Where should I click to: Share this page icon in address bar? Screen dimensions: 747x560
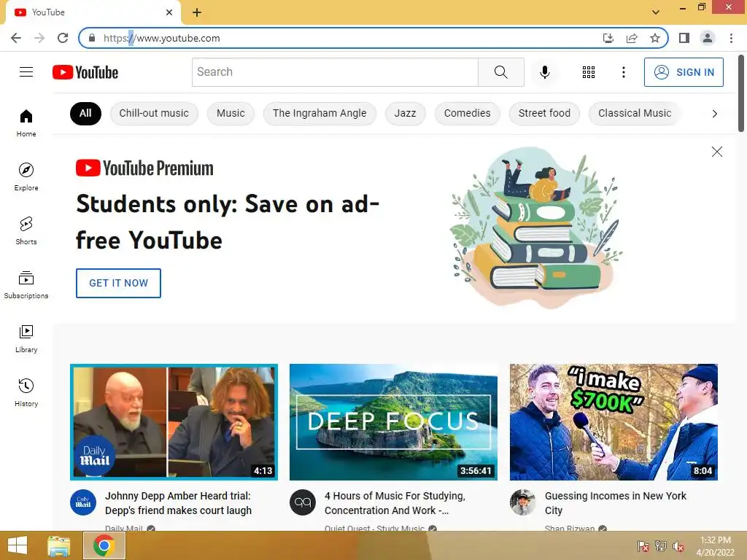coord(632,38)
